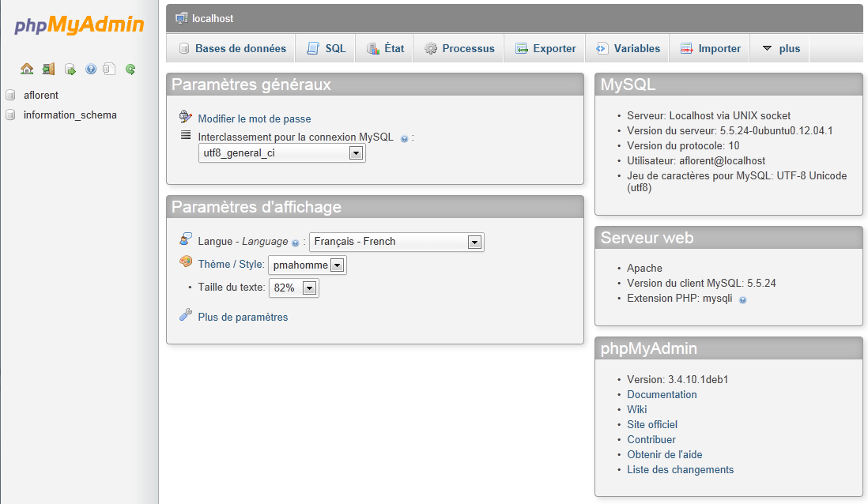Click the log out door icon
Viewport: 868px width, 504px height.
click(48, 70)
